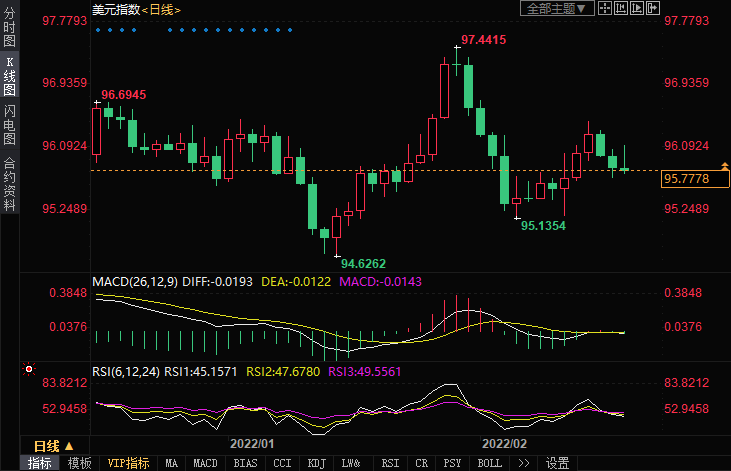Toggle the MACD indicator button
Image resolution: width=731 pixels, height=471 pixels.
coord(205,463)
